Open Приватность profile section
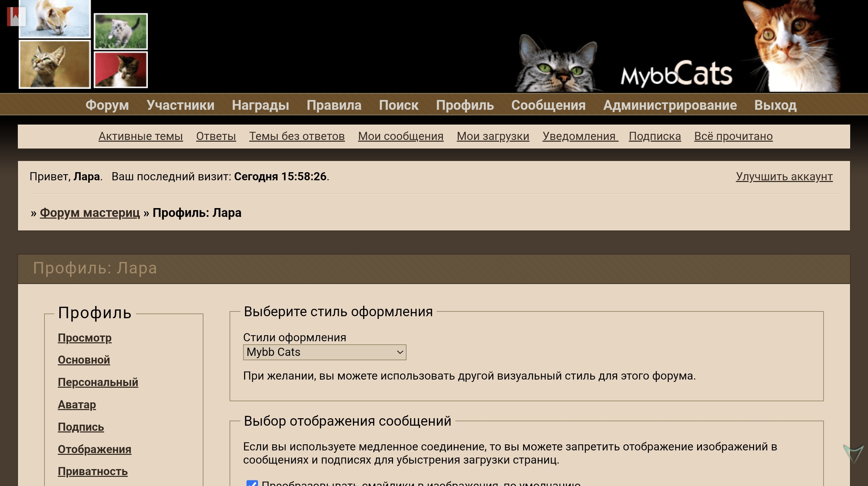The image size is (868, 486). click(x=93, y=471)
